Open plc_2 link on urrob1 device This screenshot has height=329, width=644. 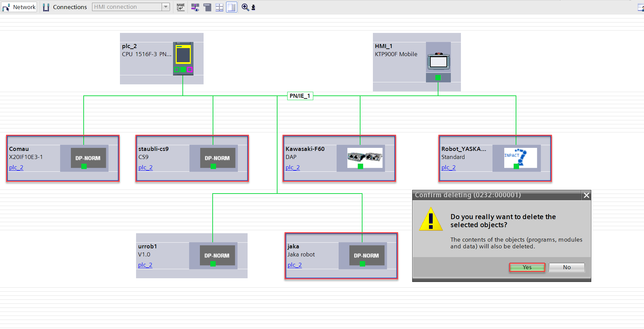pyautogui.click(x=145, y=265)
